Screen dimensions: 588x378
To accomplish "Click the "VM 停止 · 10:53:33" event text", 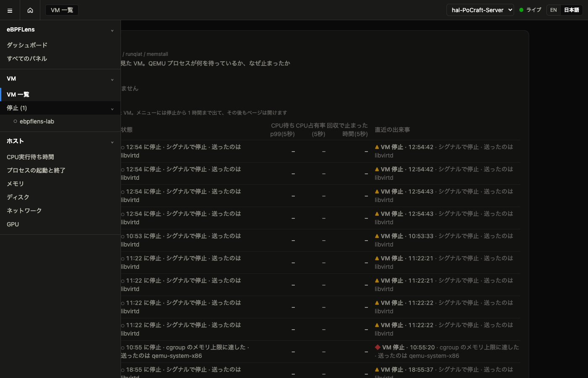I will click(407, 236).
